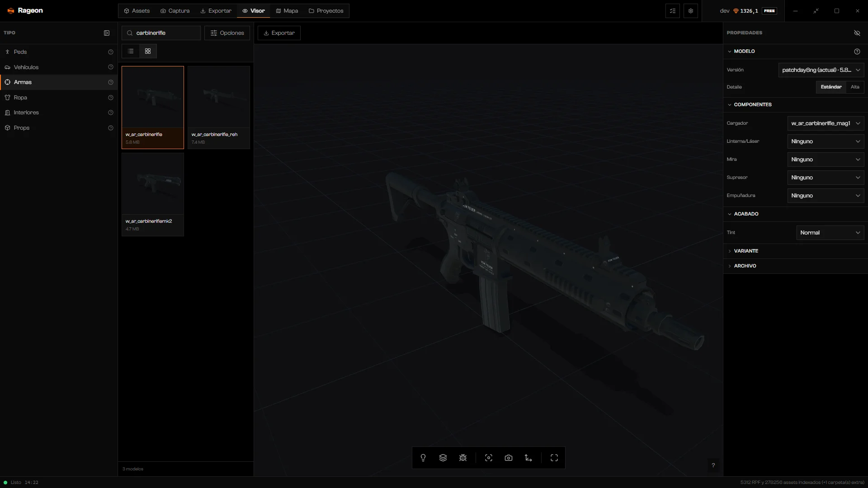Select the w_ar_carbinerifle_reh thumbnail
Image resolution: width=868 pixels, height=488 pixels.
pyautogui.click(x=219, y=108)
